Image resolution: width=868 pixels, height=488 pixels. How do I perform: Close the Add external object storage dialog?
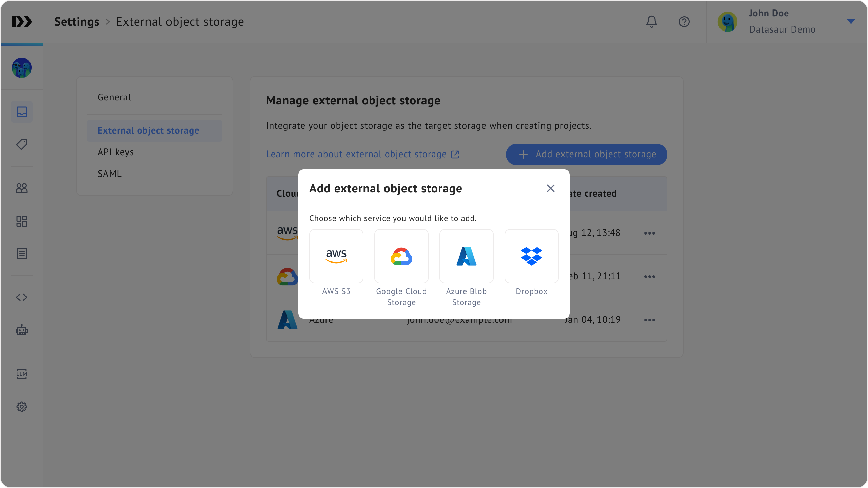pos(550,188)
